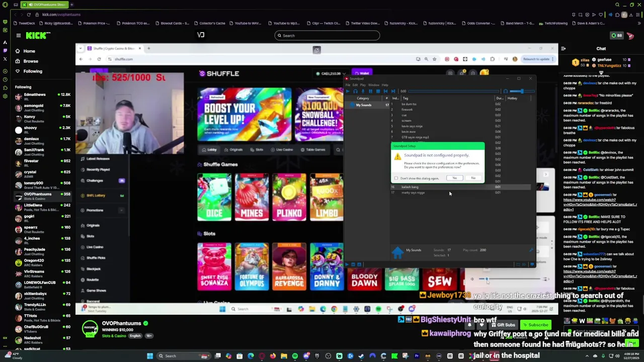Click the Slots & Casino category link
Image resolution: width=644 pixels, height=362 pixels.
pos(114,336)
